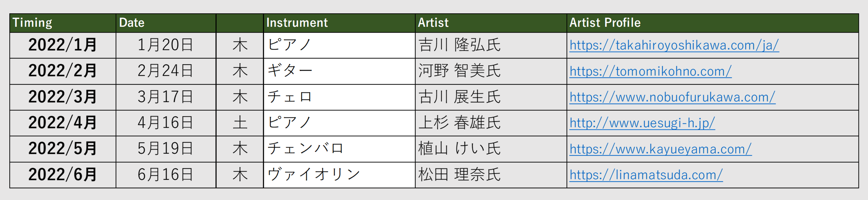Click the 2月24日 date cell
This screenshot has height=200, width=868.
(165, 71)
